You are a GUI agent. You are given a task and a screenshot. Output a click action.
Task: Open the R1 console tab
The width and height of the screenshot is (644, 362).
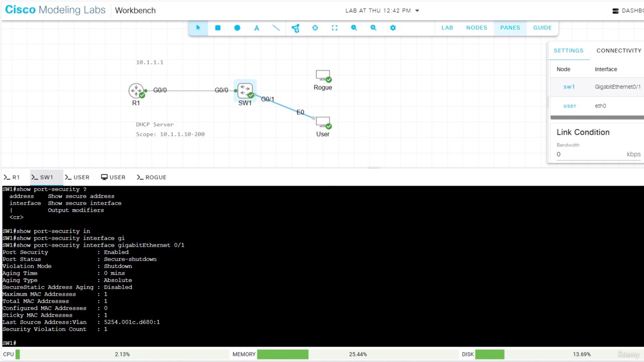tap(12, 177)
